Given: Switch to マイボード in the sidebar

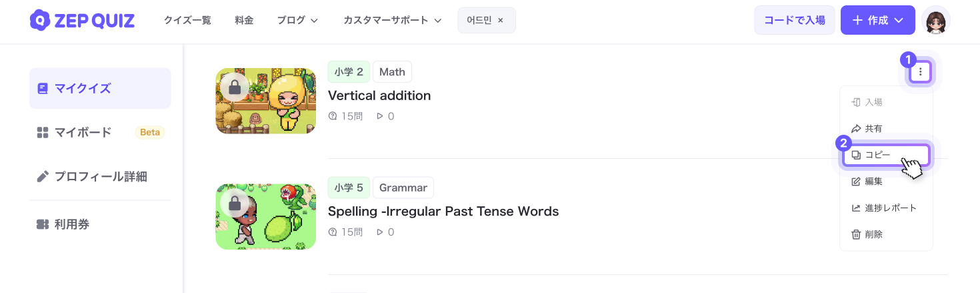Looking at the screenshot, I should (x=83, y=132).
